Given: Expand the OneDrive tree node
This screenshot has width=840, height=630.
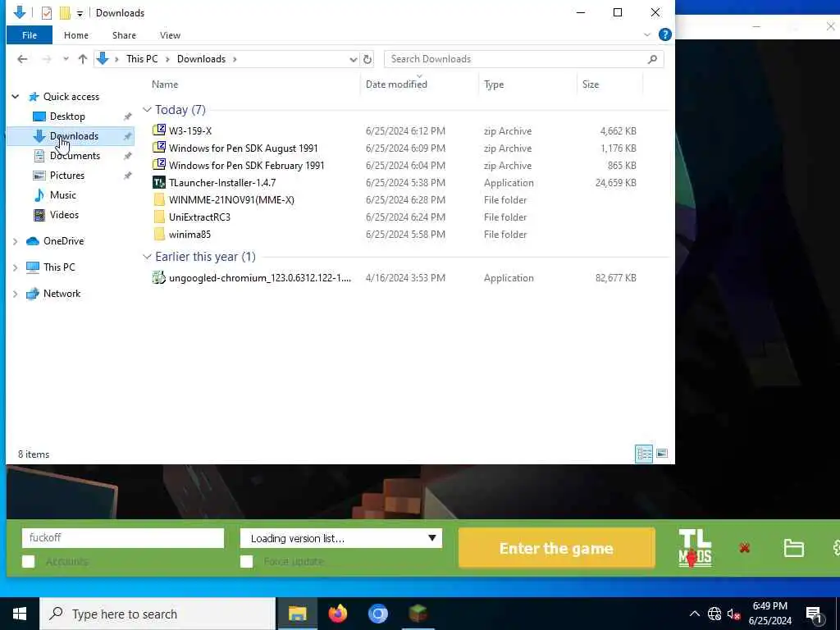Looking at the screenshot, I should (16, 241).
